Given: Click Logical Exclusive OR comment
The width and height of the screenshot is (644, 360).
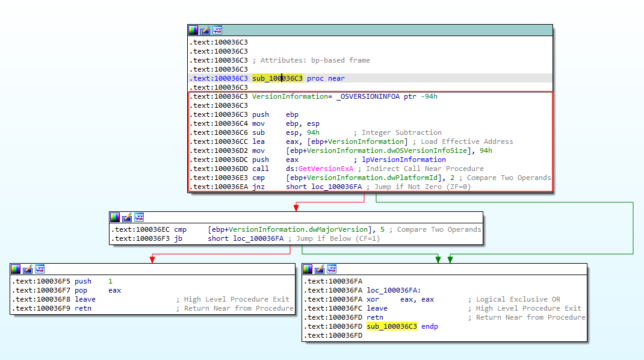Looking at the screenshot, I should pos(514,299).
